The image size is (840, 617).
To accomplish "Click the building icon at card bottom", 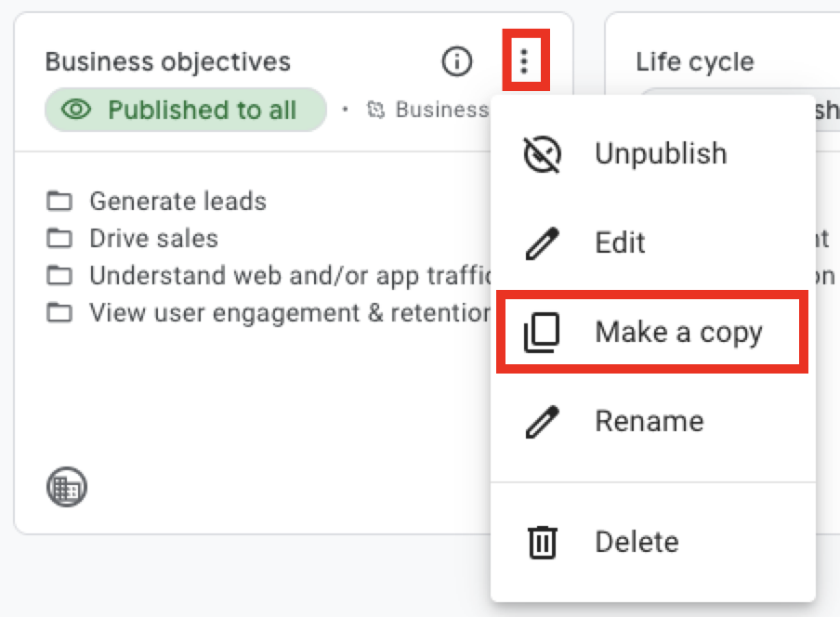I will (x=66, y=487).
